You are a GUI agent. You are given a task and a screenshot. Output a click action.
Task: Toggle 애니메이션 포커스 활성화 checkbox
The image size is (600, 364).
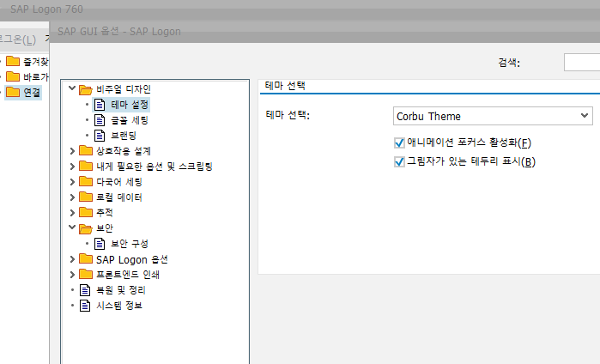pyautogui.click(x=399, y=143)
